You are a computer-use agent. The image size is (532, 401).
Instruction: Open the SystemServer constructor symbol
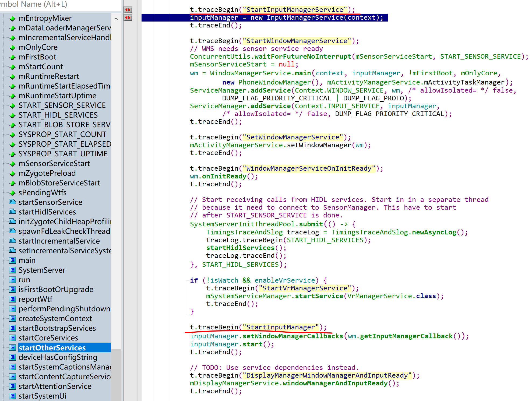click(x=42, y=270)
